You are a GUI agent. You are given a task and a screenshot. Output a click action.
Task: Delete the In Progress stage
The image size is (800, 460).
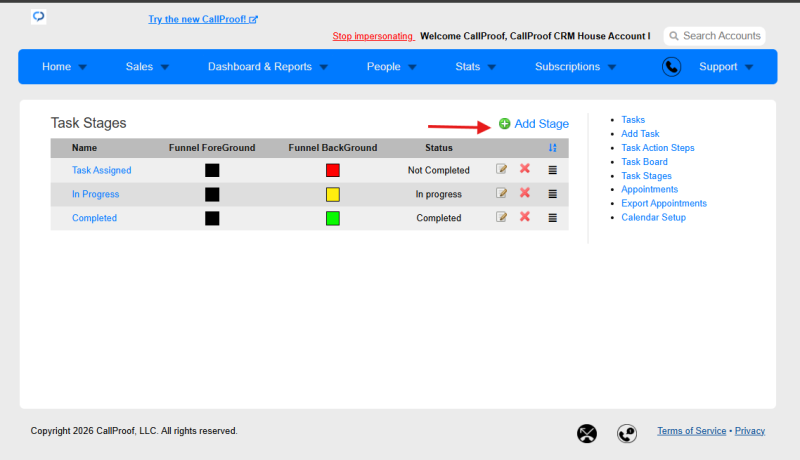coord(524,193)
